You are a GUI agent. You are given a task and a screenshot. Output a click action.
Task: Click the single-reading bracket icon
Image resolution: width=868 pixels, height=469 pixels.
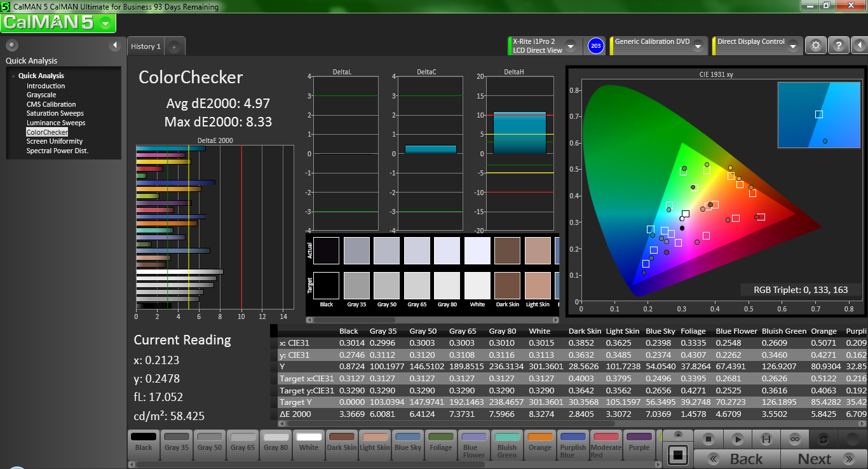point(766,439)
